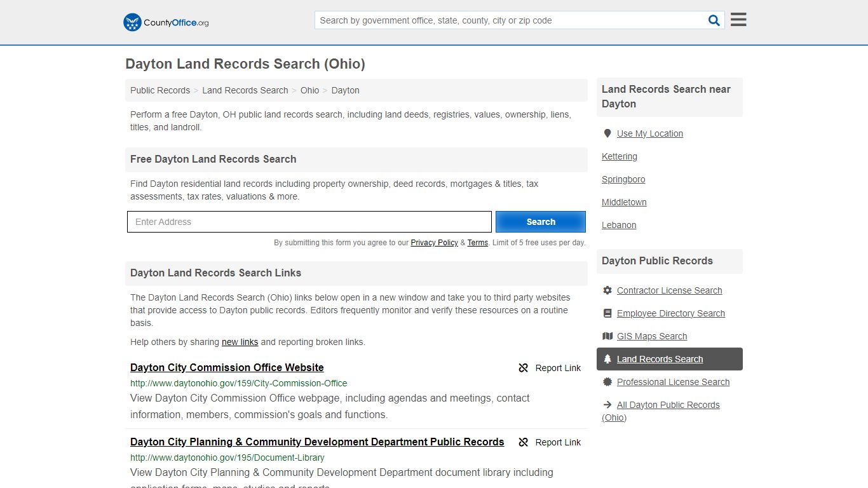
Task: Open Contractor License Search link
Action: click(670, 290)
